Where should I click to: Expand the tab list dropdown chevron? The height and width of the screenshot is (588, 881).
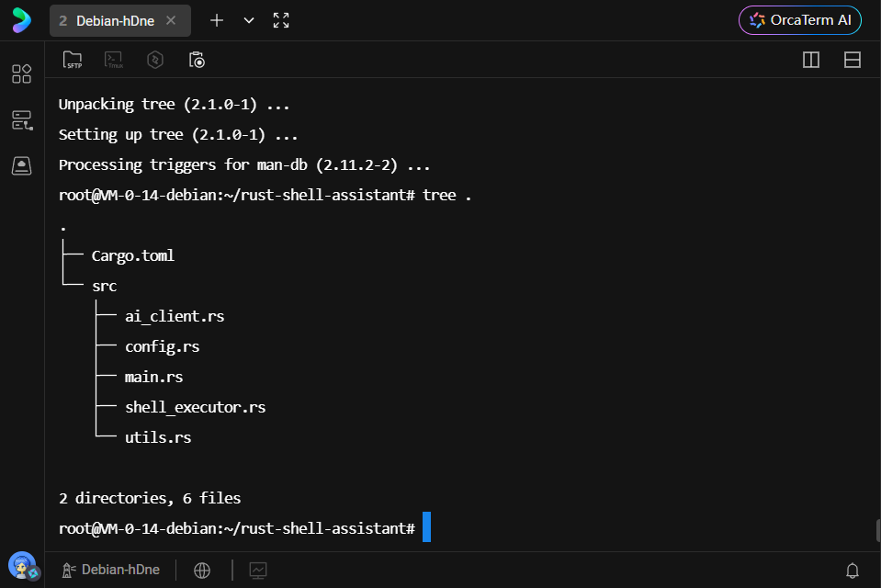pos(249,20)
